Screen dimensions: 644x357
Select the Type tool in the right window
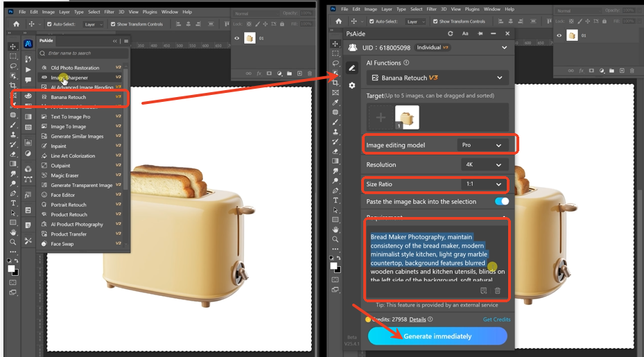point(336,200)
